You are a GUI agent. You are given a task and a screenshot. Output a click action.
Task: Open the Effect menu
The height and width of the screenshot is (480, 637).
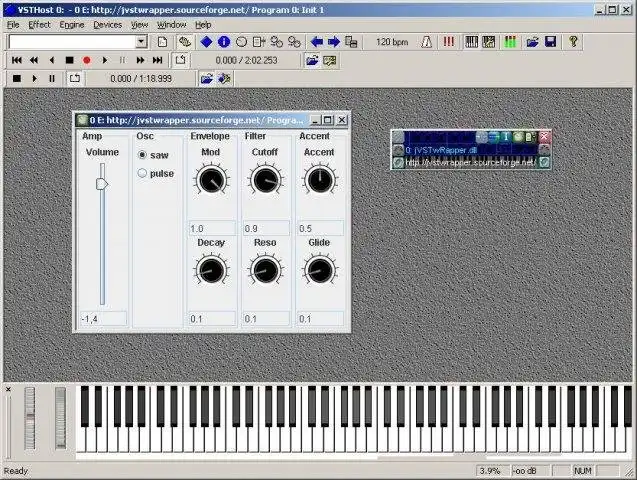pyautogui.click(x=39, y=25)
